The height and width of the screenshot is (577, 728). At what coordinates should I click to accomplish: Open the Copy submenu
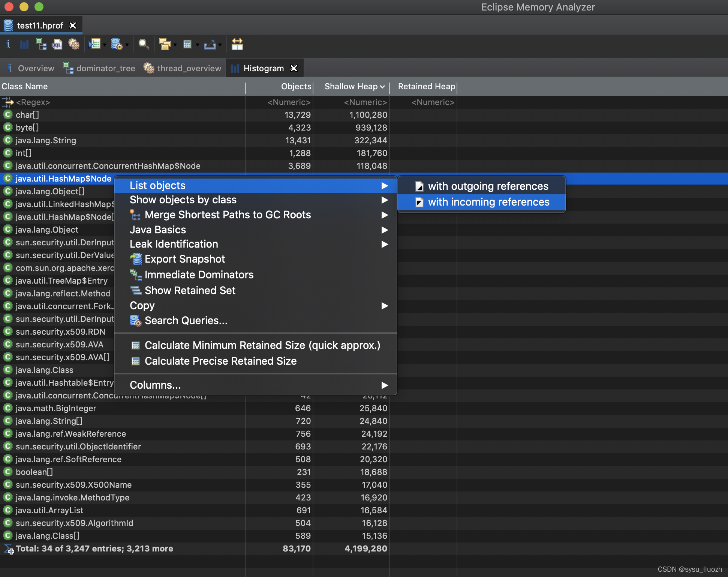[255, 306]
